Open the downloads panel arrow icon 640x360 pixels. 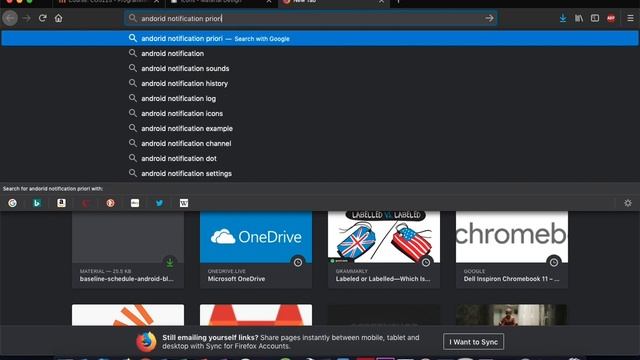(x=563, y=18)
